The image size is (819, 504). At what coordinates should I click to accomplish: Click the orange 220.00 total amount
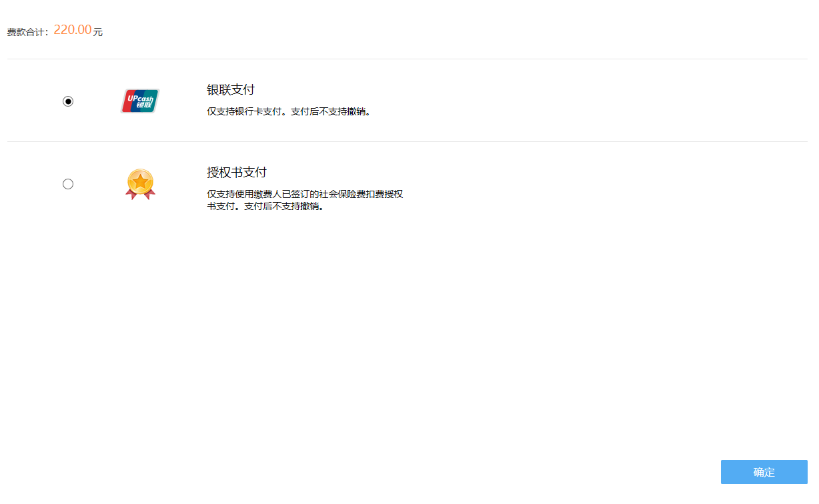pos(72,30)
